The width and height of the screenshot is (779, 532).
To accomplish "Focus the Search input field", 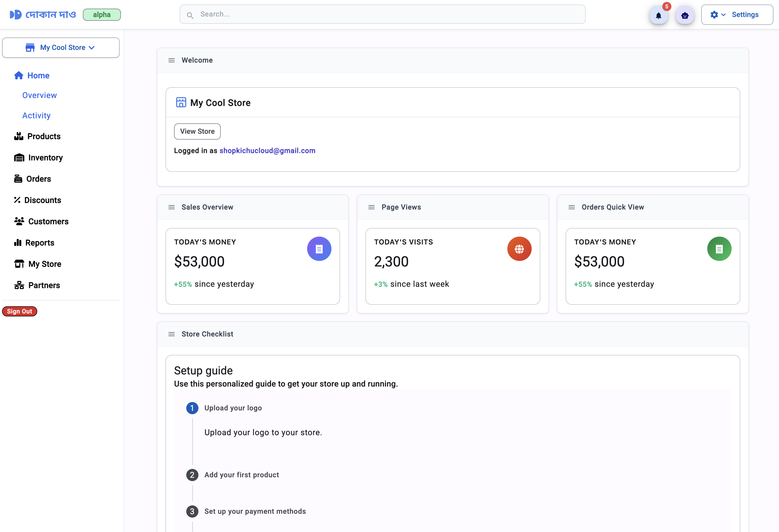I will (x=382, y=14).
